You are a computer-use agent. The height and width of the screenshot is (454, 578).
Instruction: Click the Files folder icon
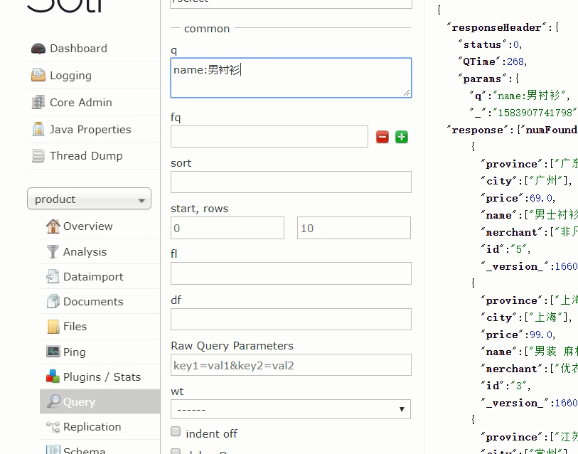coord(53,326)
